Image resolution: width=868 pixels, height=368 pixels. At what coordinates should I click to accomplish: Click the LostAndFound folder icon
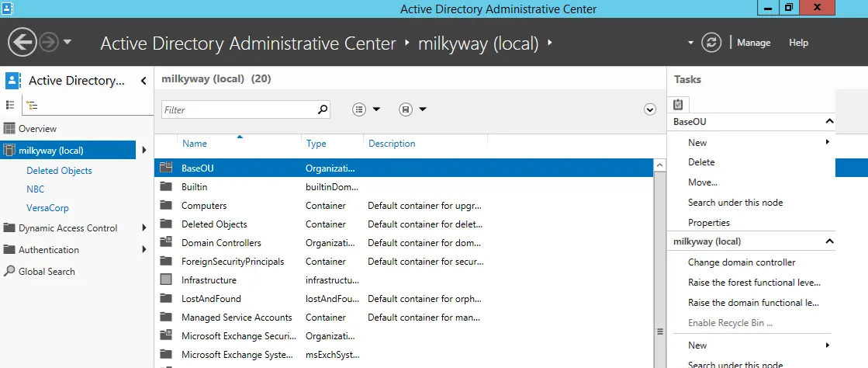166,298
